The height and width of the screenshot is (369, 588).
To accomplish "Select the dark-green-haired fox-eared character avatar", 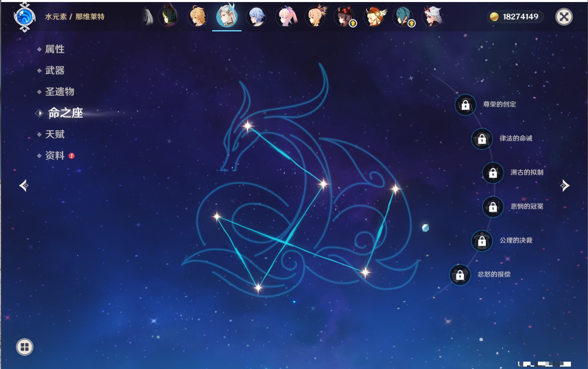I will coord(168,16).
